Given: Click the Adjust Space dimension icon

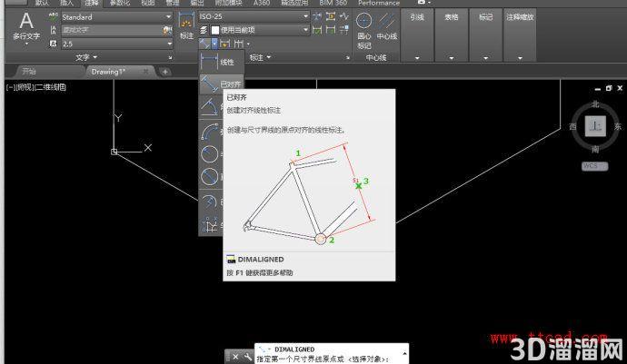Looking at the screenshot, I should pyautogui.click(x=331, y=16).
